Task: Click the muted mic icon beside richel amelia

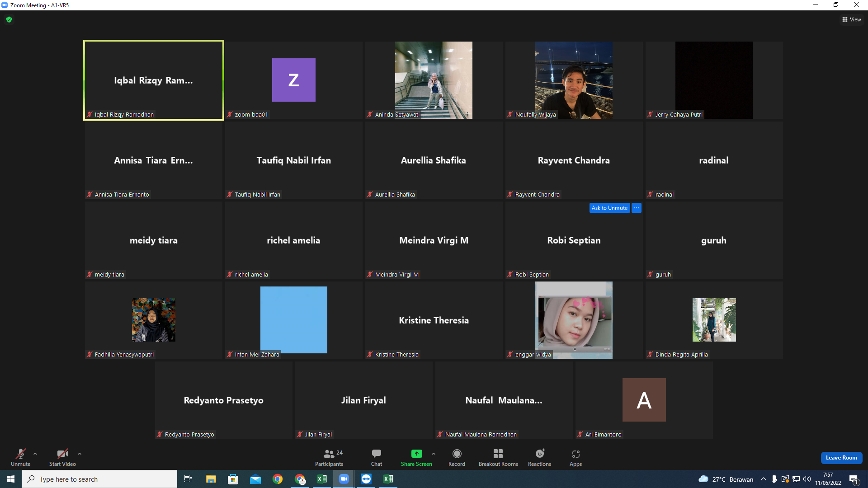Action: coord(230,275)
